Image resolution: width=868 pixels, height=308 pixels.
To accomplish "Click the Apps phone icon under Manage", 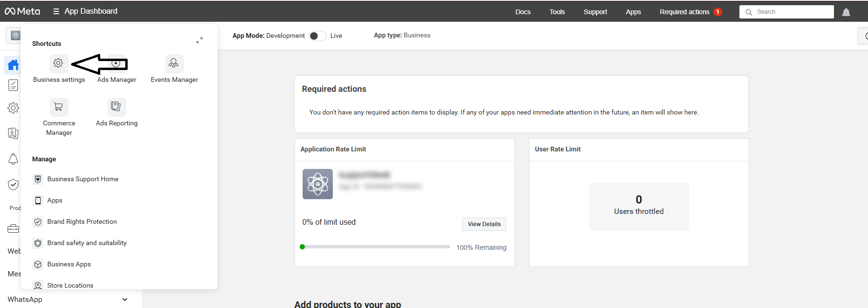I will (38, 201).
